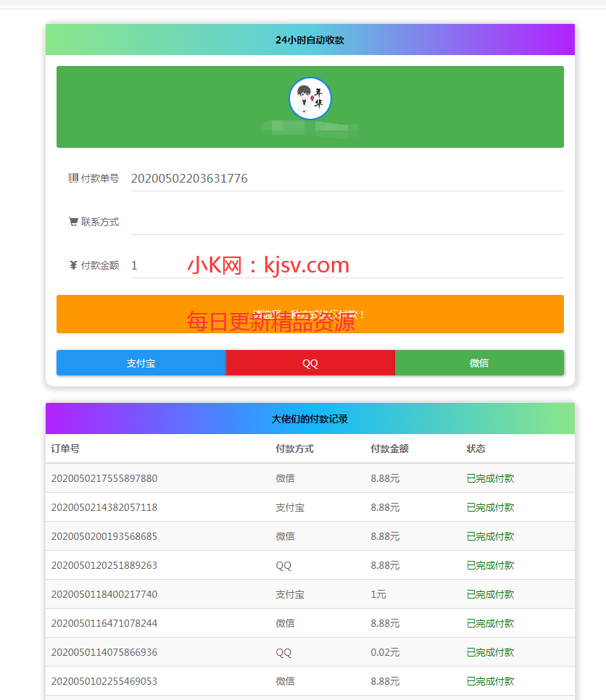606x700 pixels.
Task: Select 微信 as the payment method
Action: [479, 362]
